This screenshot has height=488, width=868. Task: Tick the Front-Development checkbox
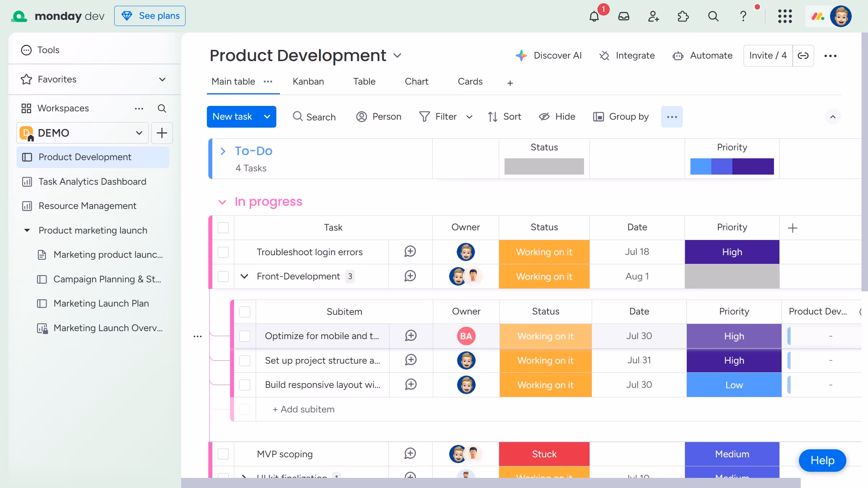coord(223,277)
